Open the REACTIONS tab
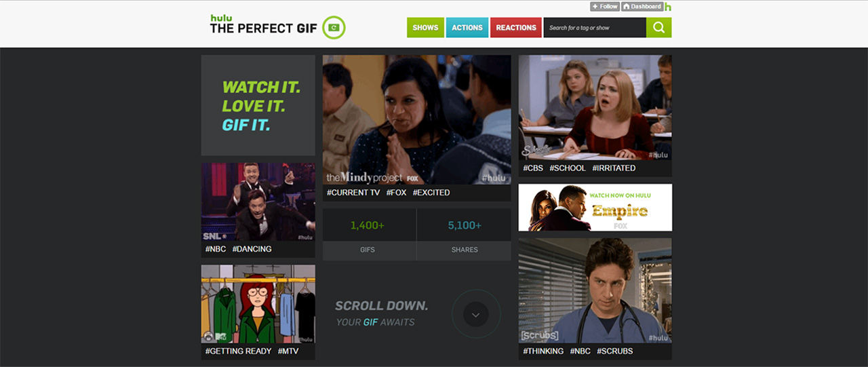Image resolution: width=868 pixels, height=367 pixels. (x=516, y=28)
